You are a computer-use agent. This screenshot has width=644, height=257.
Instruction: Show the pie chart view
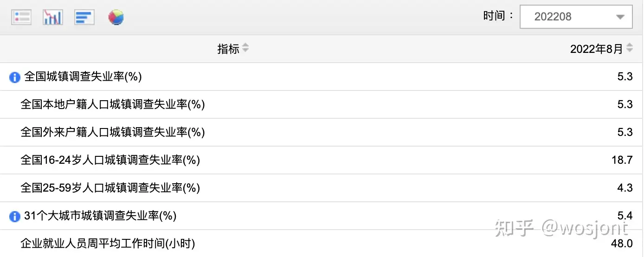(116, 17)
